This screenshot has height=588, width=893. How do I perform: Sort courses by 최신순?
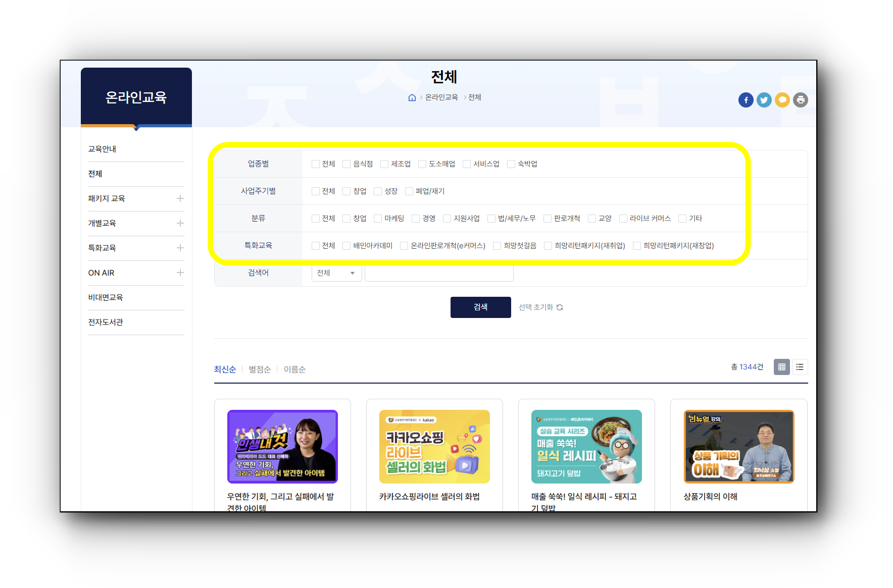(225, 369)
